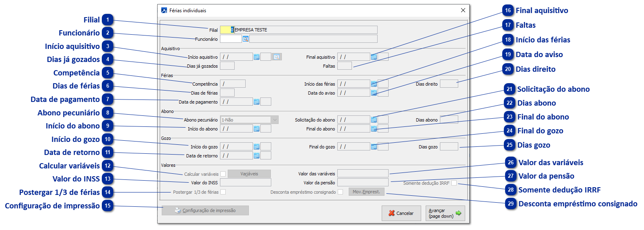Viewport: 644px width, 230px height.
Task: Click the Dias já gozados field
Action: (227, 66)
